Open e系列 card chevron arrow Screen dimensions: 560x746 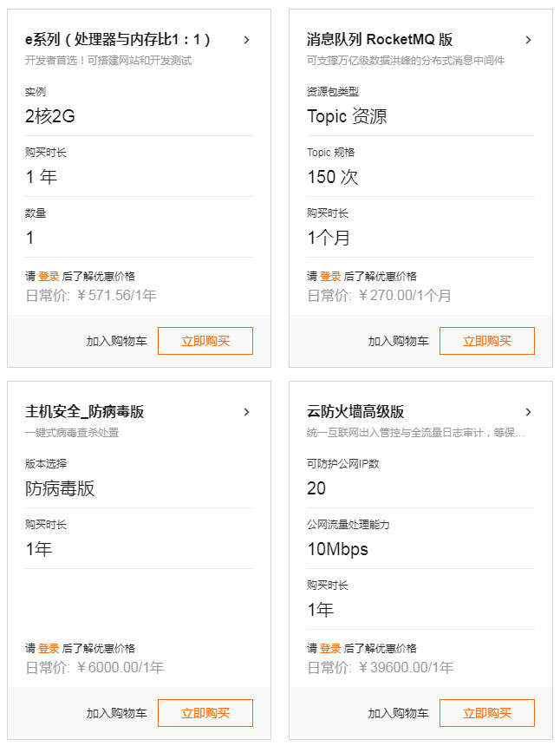click(x=246, y=40)
